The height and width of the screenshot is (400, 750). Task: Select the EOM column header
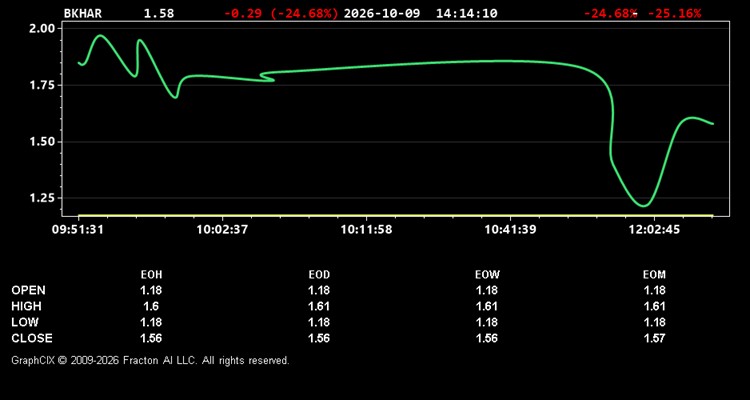(654, 275)
